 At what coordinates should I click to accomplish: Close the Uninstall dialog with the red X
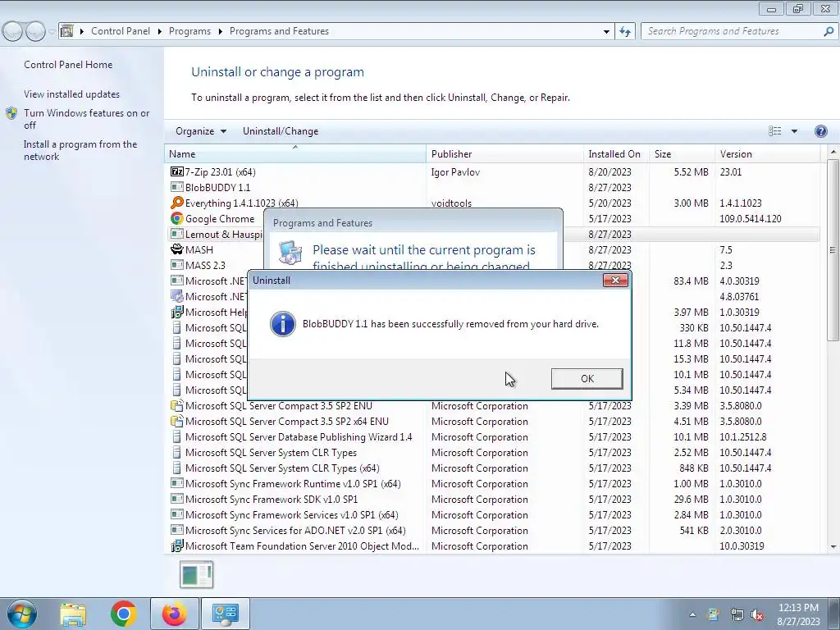(615, 280)
